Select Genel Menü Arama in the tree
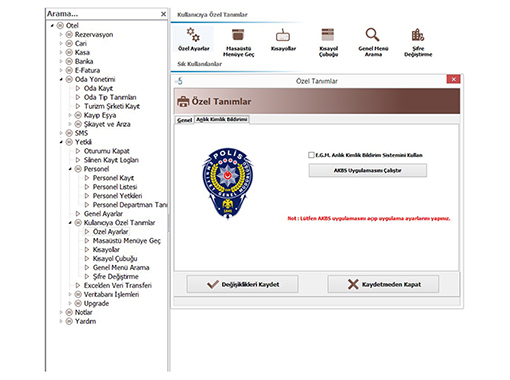Viewport: 510px width, 380px height. click(121, 268)
